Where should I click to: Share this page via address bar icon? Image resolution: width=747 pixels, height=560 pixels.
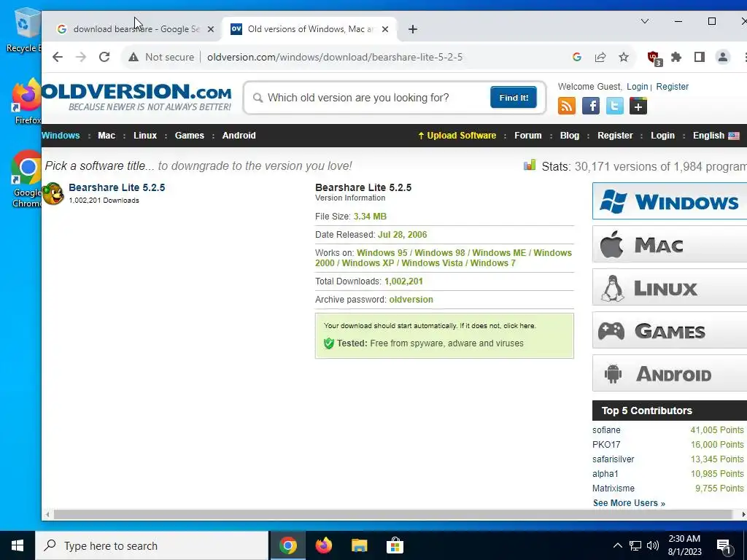point(600,57)
